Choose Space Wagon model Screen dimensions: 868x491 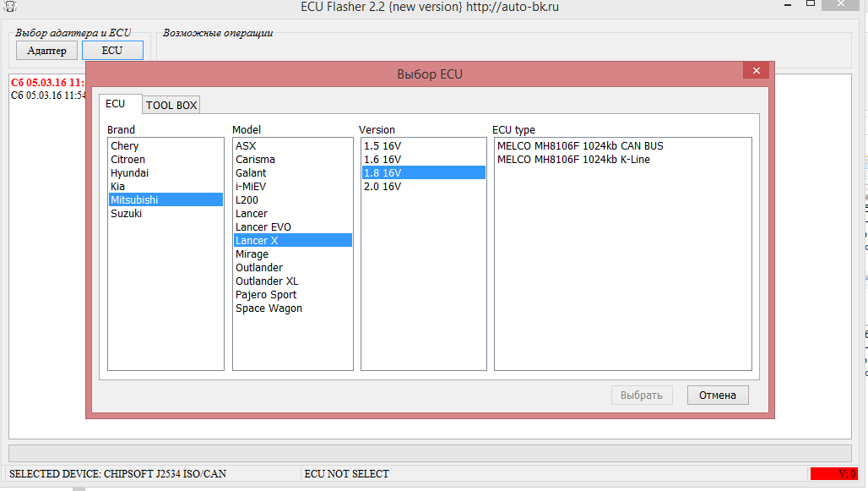293,308
